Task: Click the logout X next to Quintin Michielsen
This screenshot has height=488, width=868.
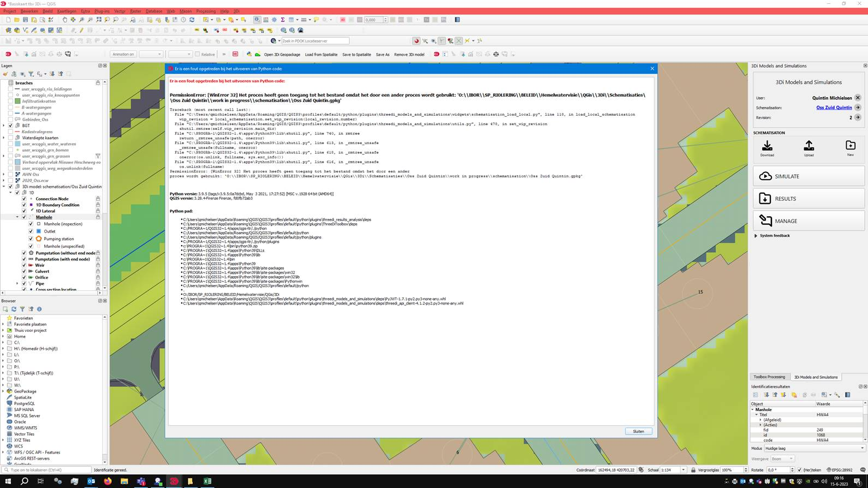Action: click(x=858, y=98)
